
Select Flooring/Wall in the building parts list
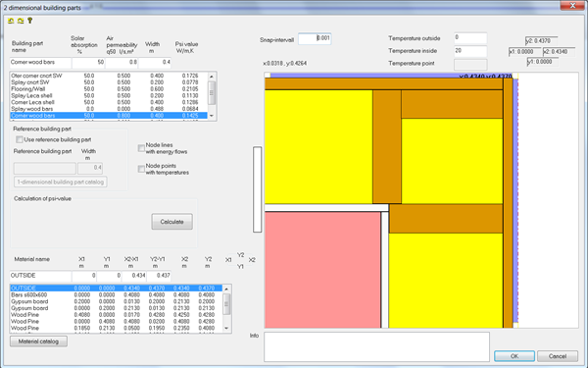click(109, 89)
